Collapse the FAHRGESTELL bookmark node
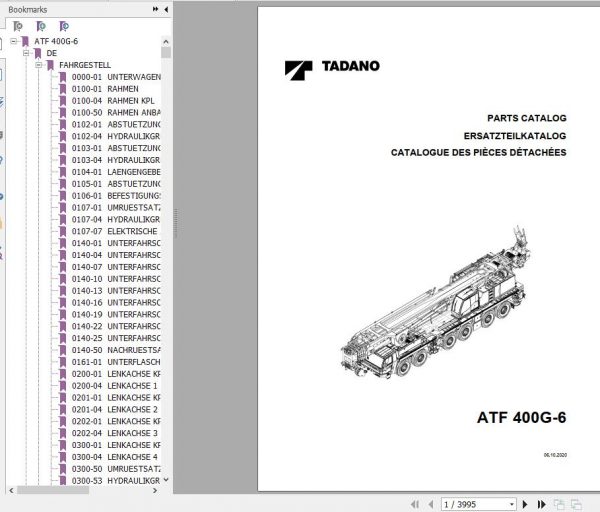This screenshot has width=600, height=512. (x=39, y=65)
